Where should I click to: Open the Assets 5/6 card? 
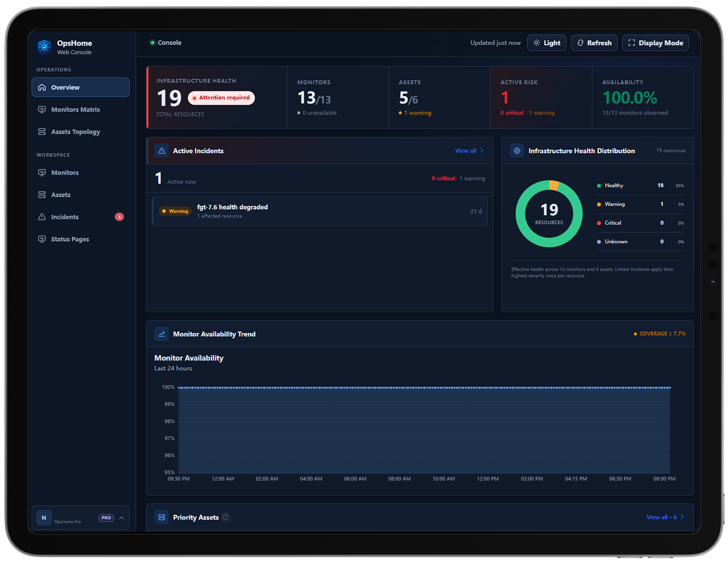[x=439, y=97]
